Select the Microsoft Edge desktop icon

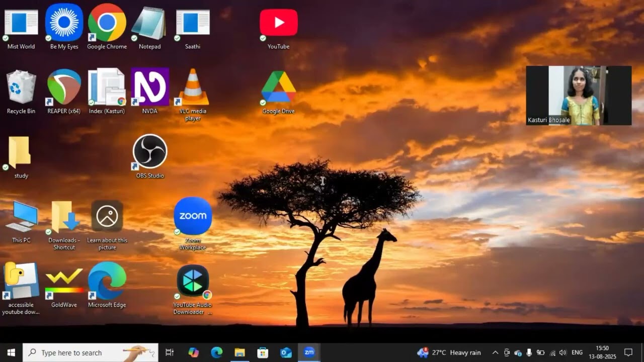[107, 286]
